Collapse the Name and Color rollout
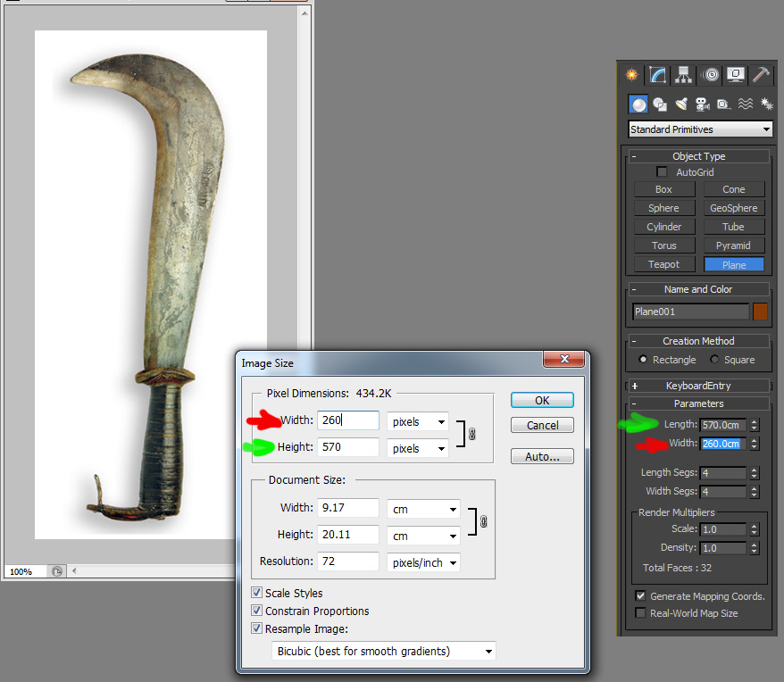The width and height of the screenshot is (784, 682). click(698, 289)
